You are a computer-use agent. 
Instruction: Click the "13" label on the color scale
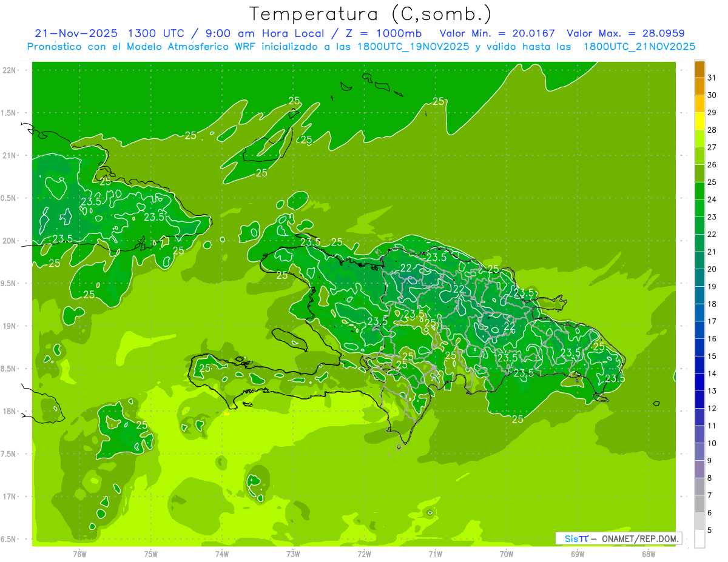712,391
